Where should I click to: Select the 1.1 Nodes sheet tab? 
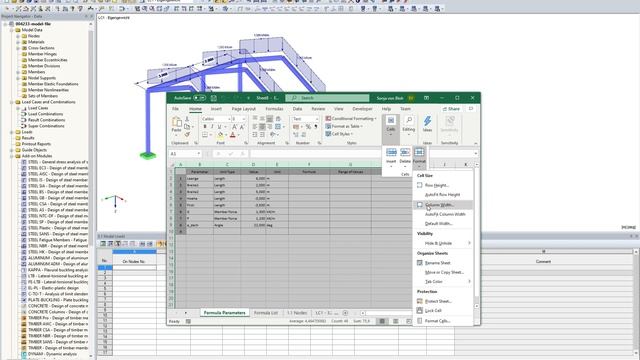(x=297, y=313)
